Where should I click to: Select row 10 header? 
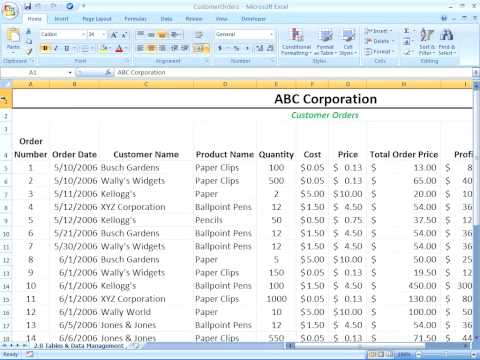coord(6,234)
